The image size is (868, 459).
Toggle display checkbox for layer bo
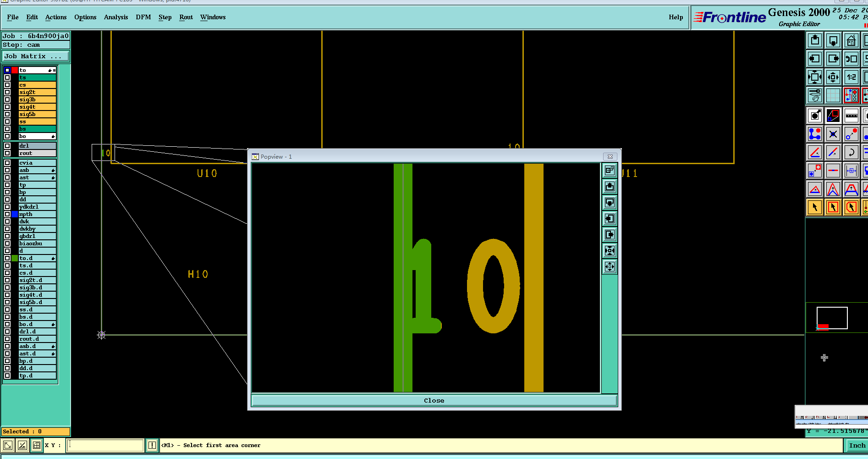(7, 136)
